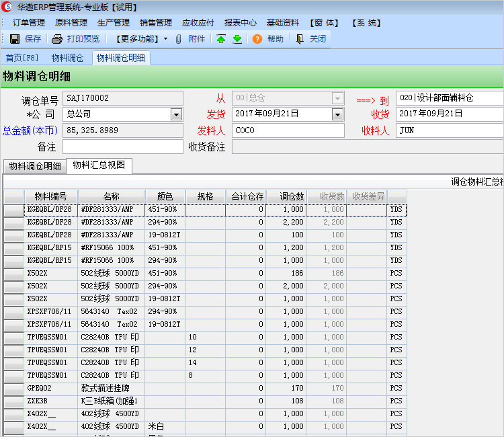
Task: Click cell ZXK3B in 物料编号 column
Action: [51, 401]
